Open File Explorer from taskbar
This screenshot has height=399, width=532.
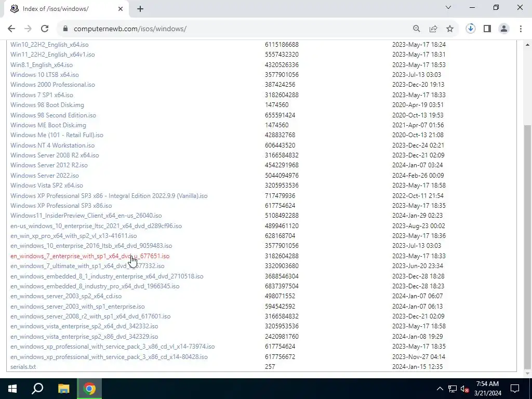coord(63,389)
